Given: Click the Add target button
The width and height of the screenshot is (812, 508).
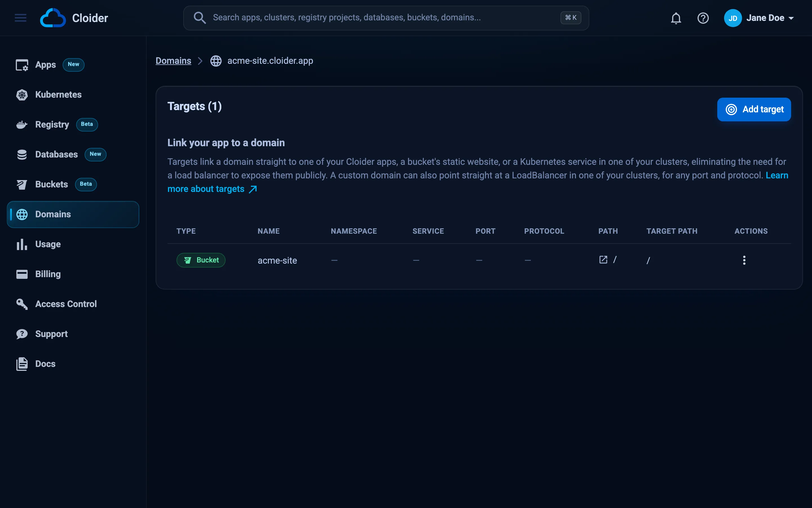Looking at the screenshot, I should [x=754, y=110].
